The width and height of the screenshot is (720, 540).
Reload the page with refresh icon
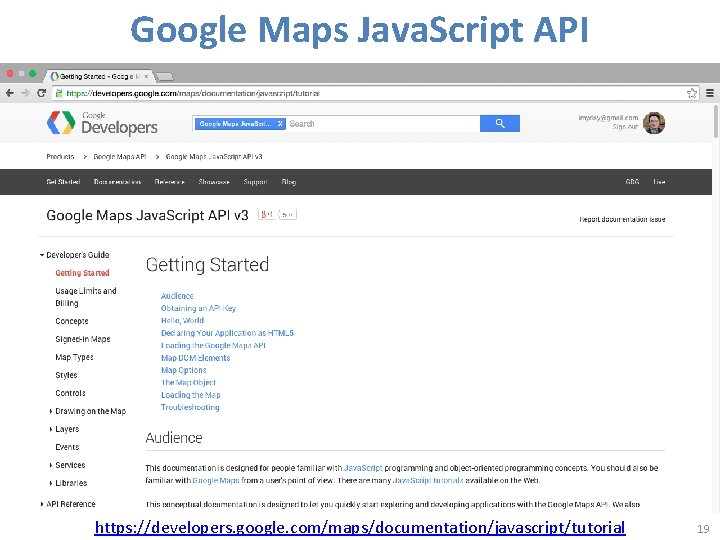41,93
